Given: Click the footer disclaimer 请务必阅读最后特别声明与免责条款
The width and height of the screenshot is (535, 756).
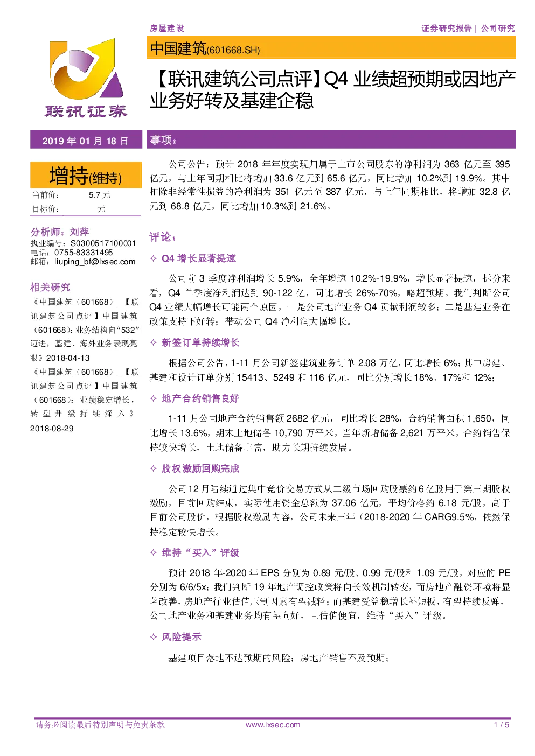Looking at the screenshot, I should tap(100, 725).
